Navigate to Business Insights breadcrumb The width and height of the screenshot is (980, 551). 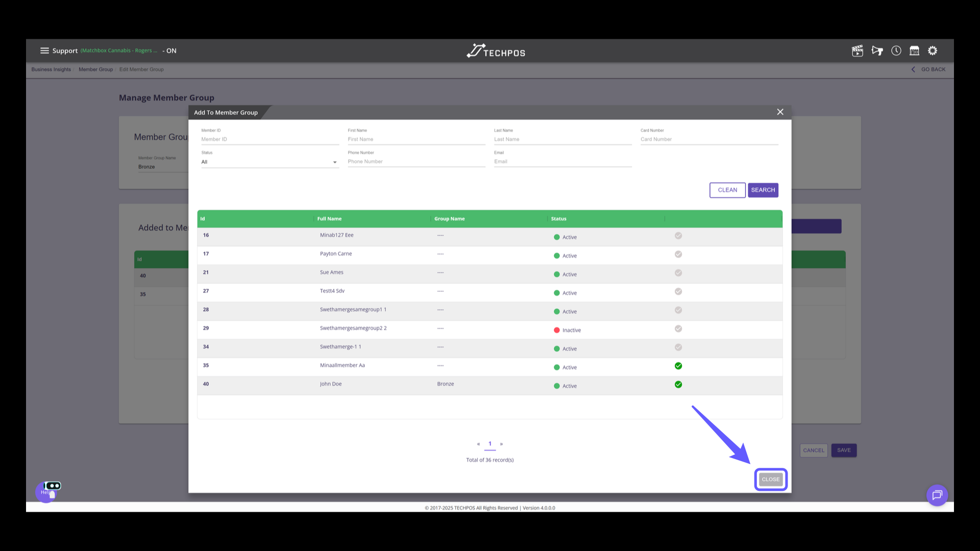[51, 69]
